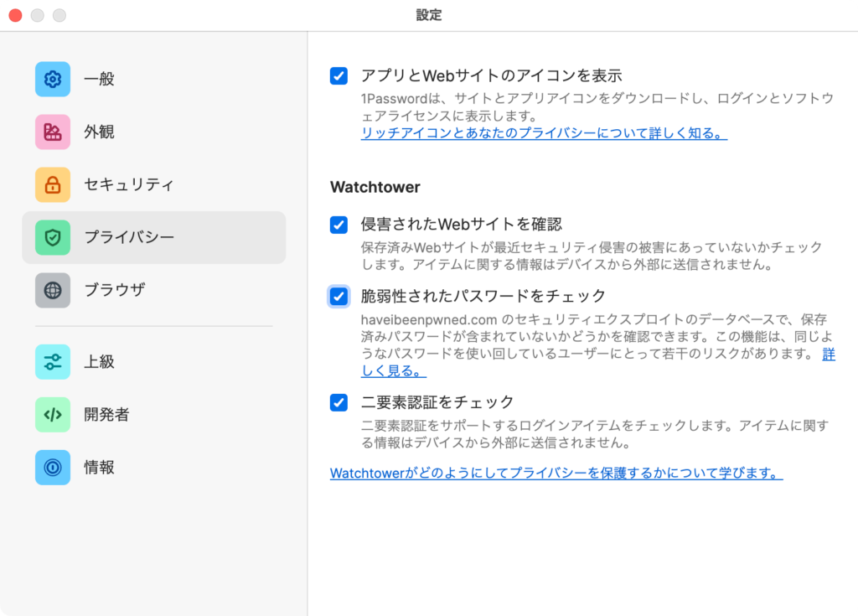This screenshot has width=858, height=616.
Task: Open the 一般 settings label
Action: point(99,80)
